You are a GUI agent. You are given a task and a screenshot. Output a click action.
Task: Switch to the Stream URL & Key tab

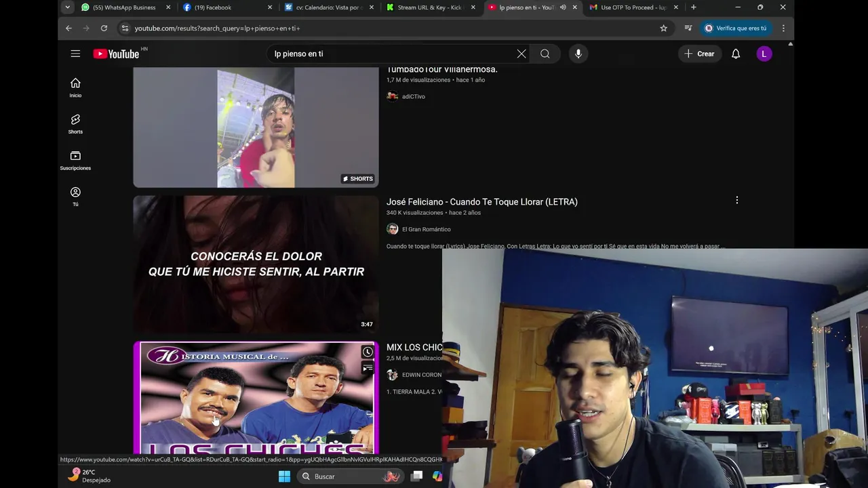point(431,7)
